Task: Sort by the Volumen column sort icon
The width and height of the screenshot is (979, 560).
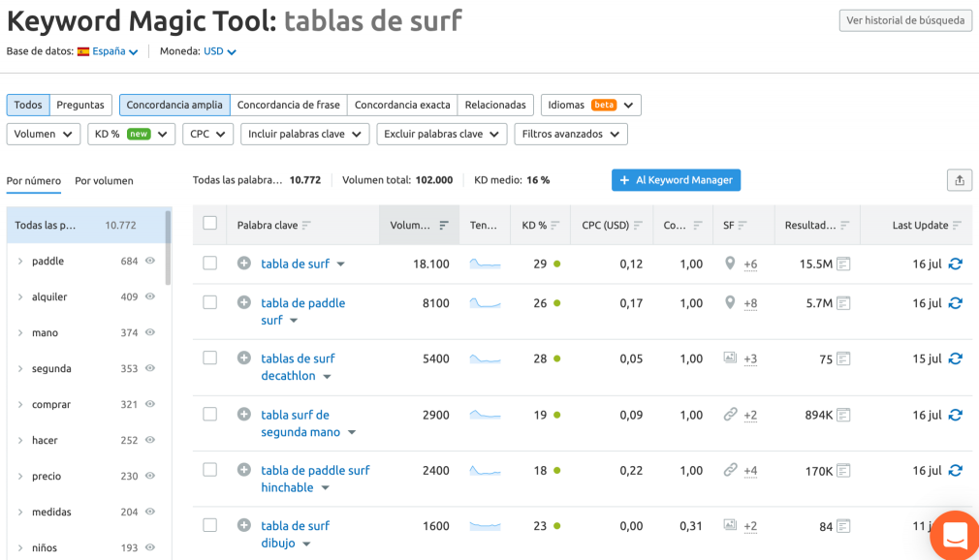Action: [x=443, y=226]
